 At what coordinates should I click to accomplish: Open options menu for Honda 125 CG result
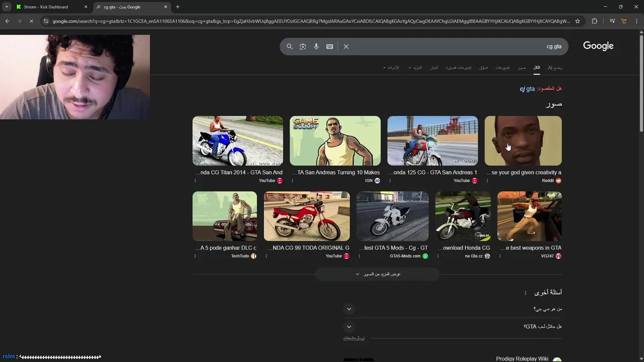[x=390, y=180]
